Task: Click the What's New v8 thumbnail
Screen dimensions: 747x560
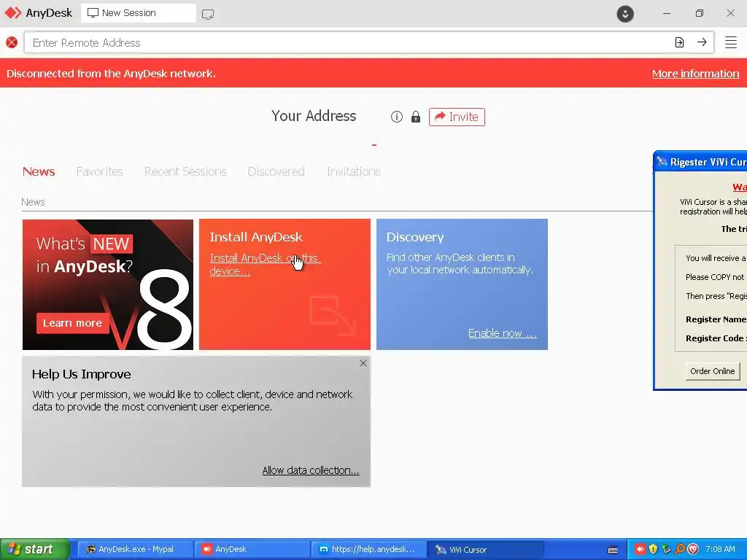Action: (108, 284)
